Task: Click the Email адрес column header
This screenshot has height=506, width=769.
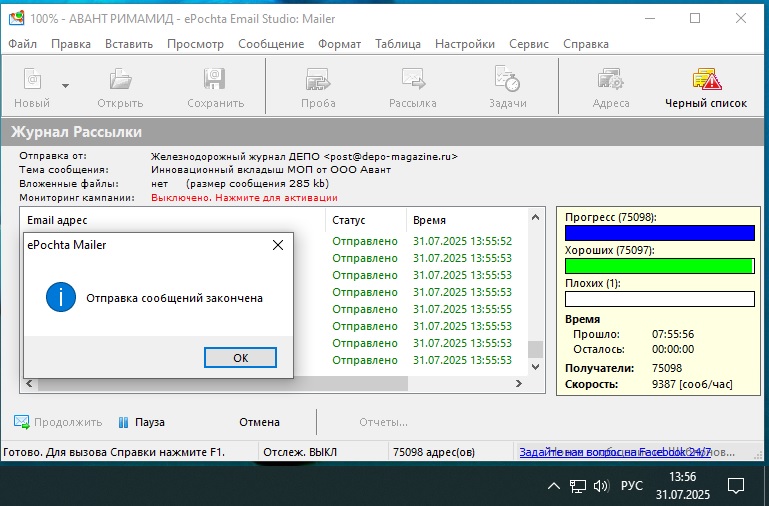Action: (174, 220)
